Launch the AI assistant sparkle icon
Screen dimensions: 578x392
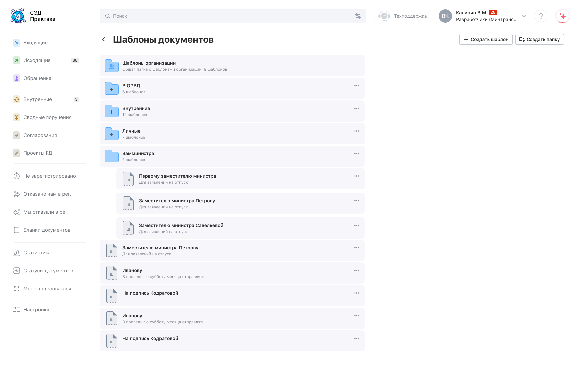tap(562, 16)
